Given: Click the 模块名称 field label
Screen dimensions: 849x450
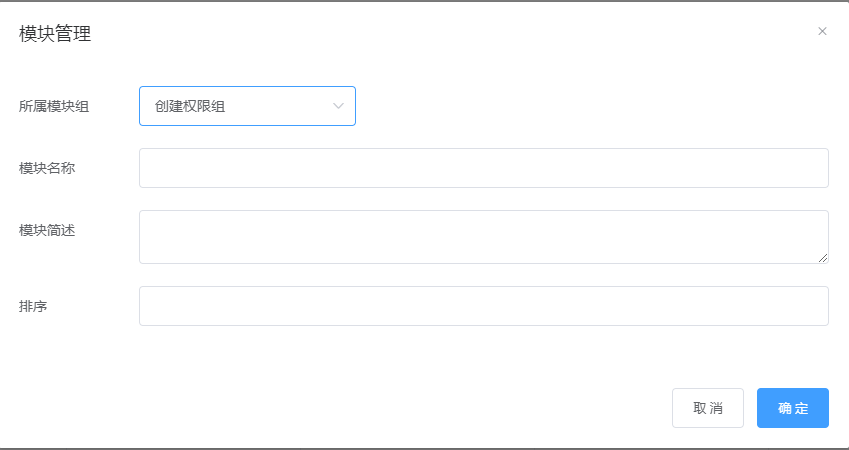Looking at the screenshot, I should point(47,168).
